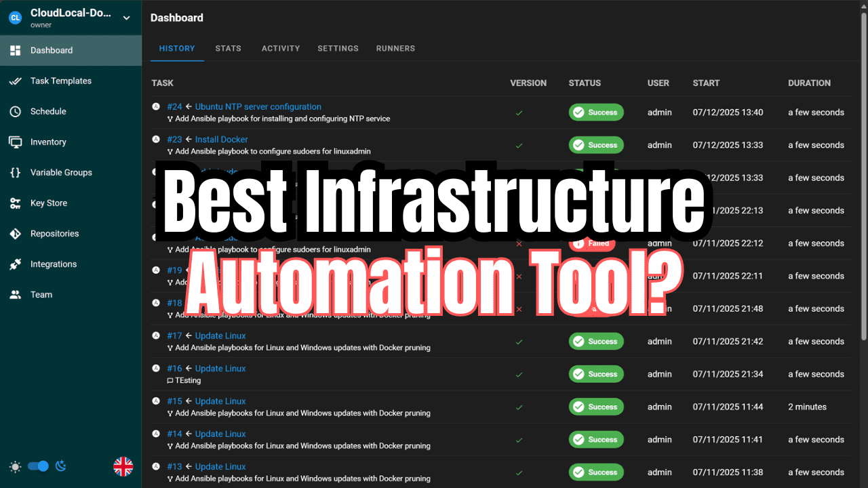The image size is (868, 488).
Task: Open the Ubuntu NTP server configuration task
Action: pos(258,106)
